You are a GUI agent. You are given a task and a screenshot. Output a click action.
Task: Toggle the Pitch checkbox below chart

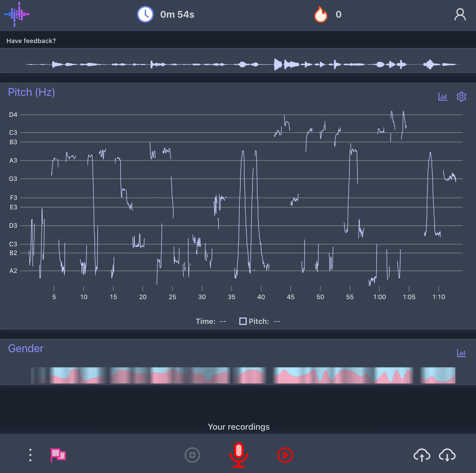tap(243, 321)
